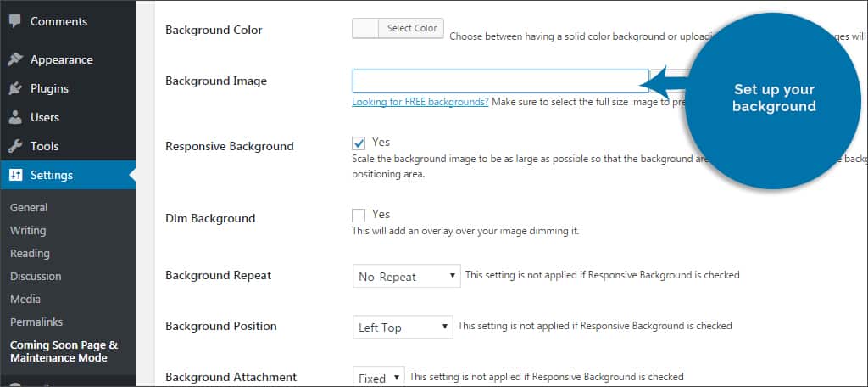Go to Media settings
The height and width of the screenshot is (387, 868).
(x=25, y=299)
